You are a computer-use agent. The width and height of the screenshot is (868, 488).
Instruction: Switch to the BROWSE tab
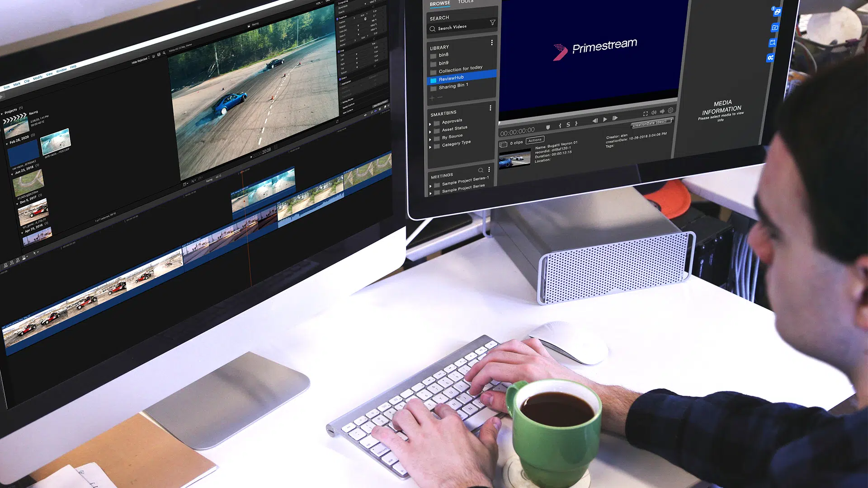click(440, 4)
